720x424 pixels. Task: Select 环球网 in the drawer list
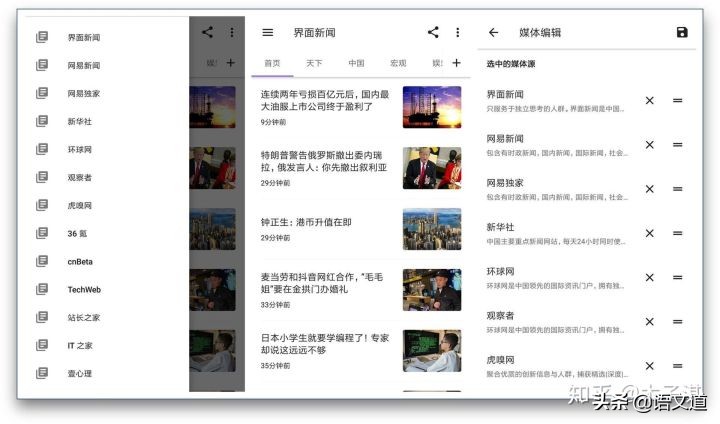pos(79,150)
